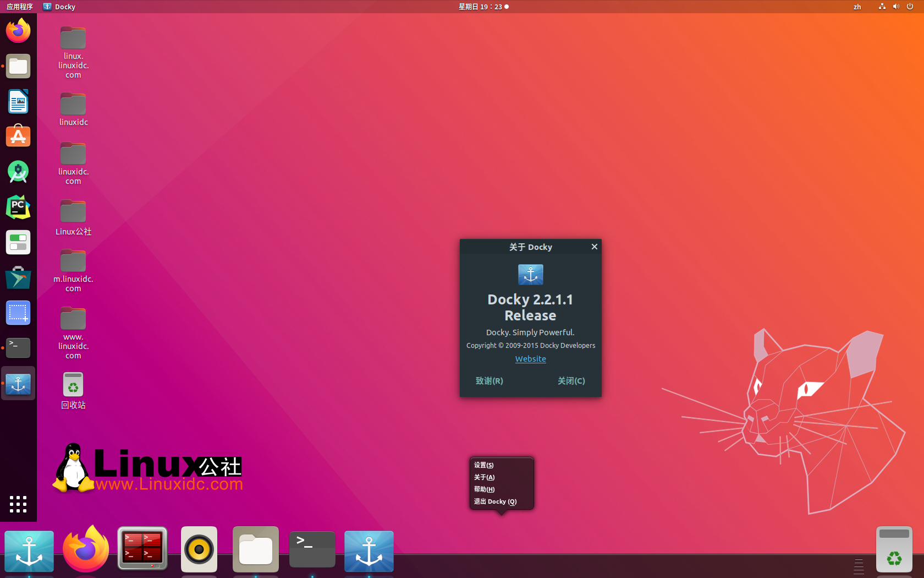The height and width of the screenshot is (578, 924).
Task: Open Ubuntu Software Center
Action: tap(18, 137)
